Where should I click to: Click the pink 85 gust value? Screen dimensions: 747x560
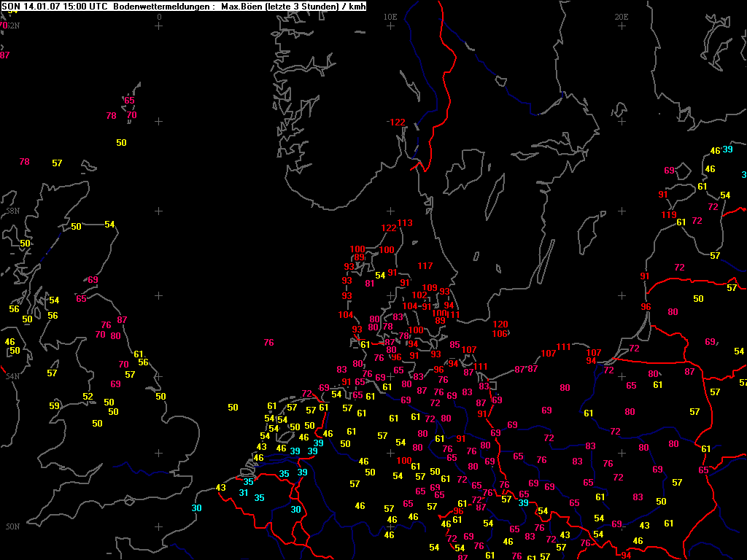454,345
